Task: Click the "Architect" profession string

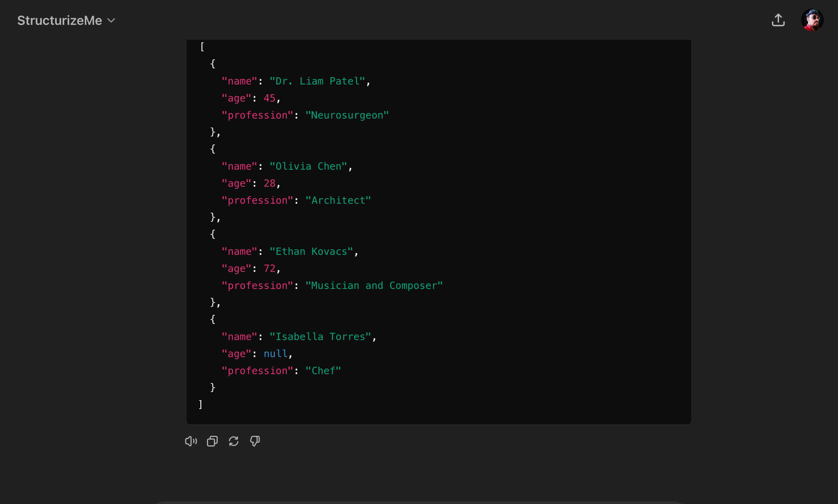Action: pos(338,201)
